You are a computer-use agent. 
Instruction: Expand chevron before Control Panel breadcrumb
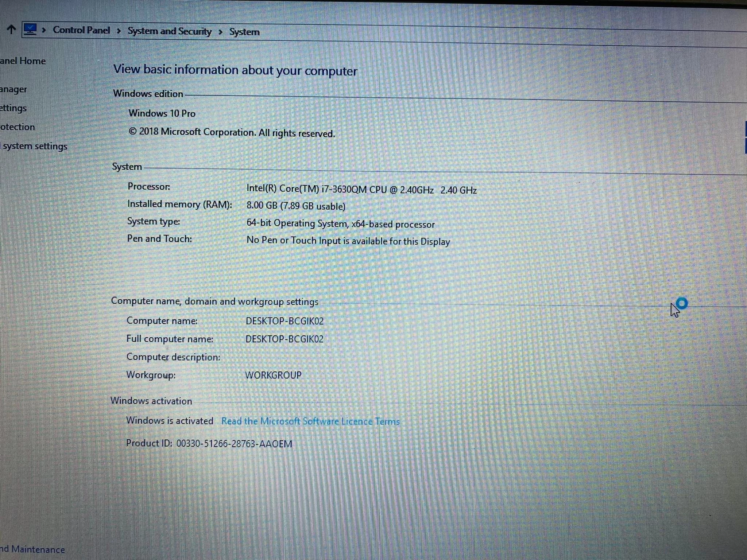click(44, 30)
